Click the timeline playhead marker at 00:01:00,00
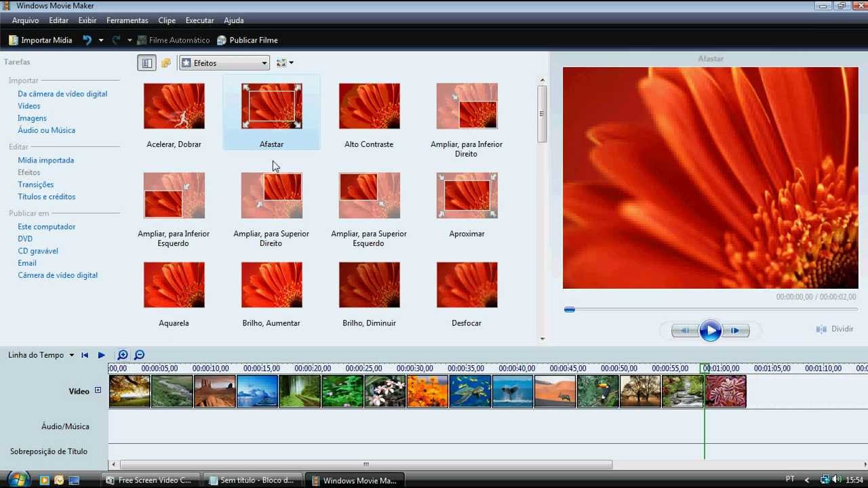The height and width of the screenshot is (488, 868). click(705, 368)
